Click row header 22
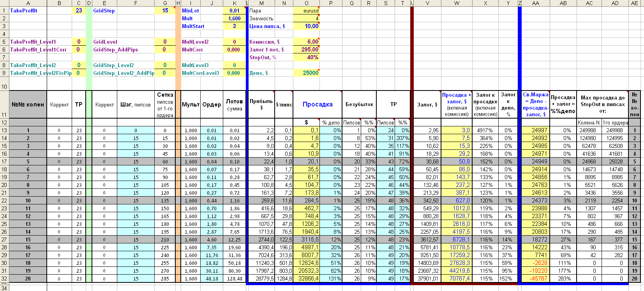644x291 pixels. pyautogui.click(x=4, y=201)
